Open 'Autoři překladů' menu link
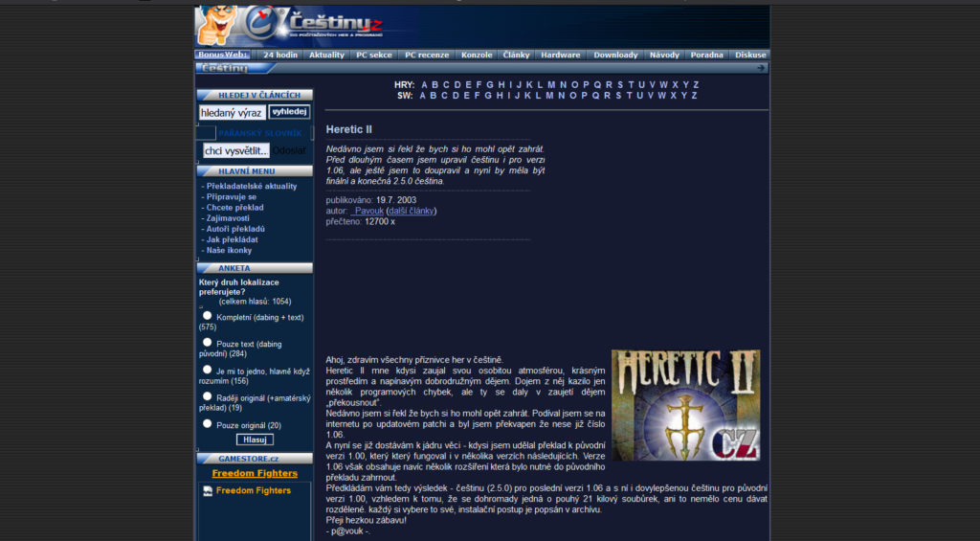The width and height of the screenshot is (980, 541). [x=235, y=229]
